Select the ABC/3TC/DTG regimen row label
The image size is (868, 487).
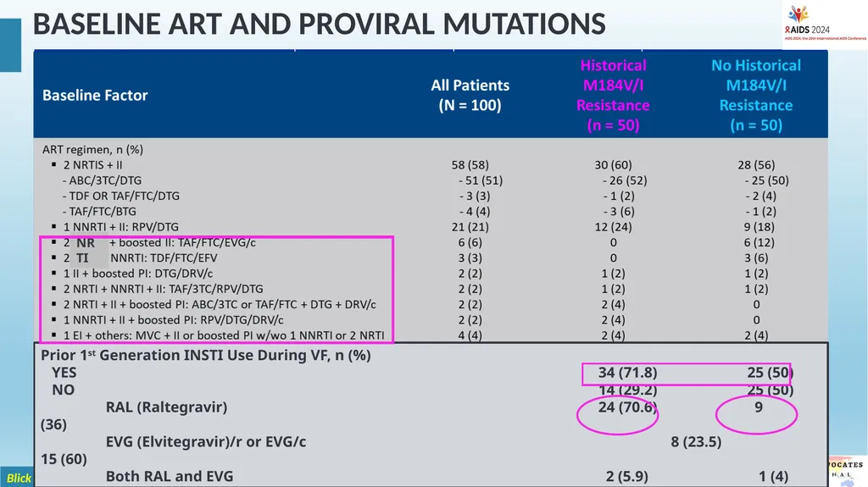(102, 180)
